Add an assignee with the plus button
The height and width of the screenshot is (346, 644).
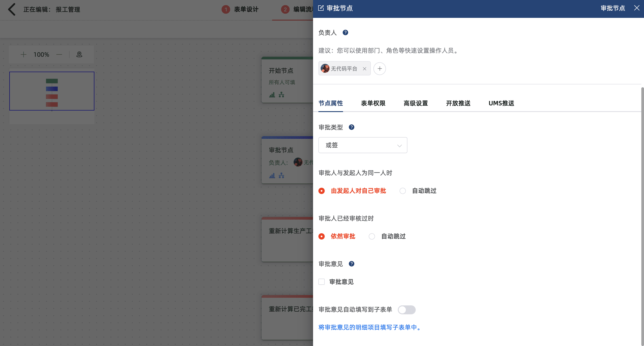(379, 69)
